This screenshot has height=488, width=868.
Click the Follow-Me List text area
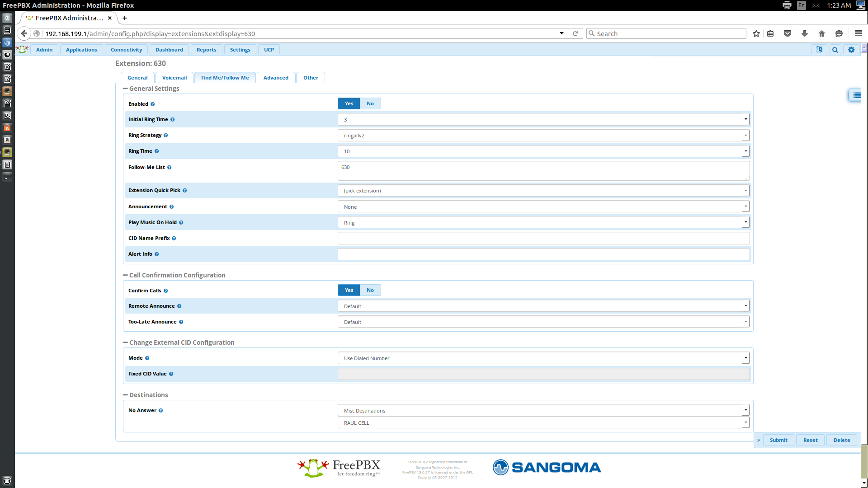tap(543, 171)
